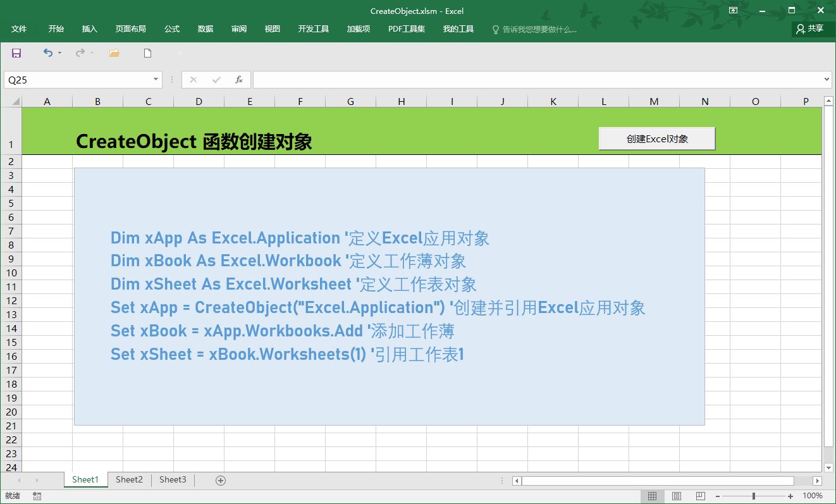Undo the last action
This screenshot has height=504, width=836.
click(x=46, y=53)
